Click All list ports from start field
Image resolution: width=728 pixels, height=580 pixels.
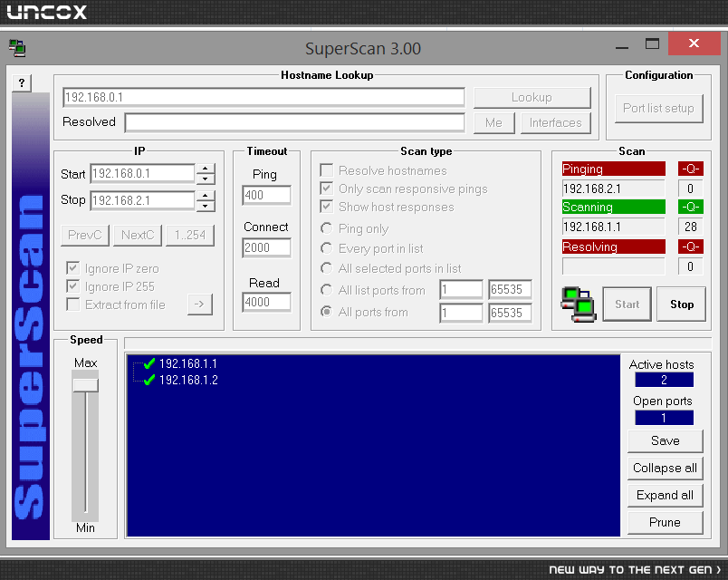tap(462, 289)
